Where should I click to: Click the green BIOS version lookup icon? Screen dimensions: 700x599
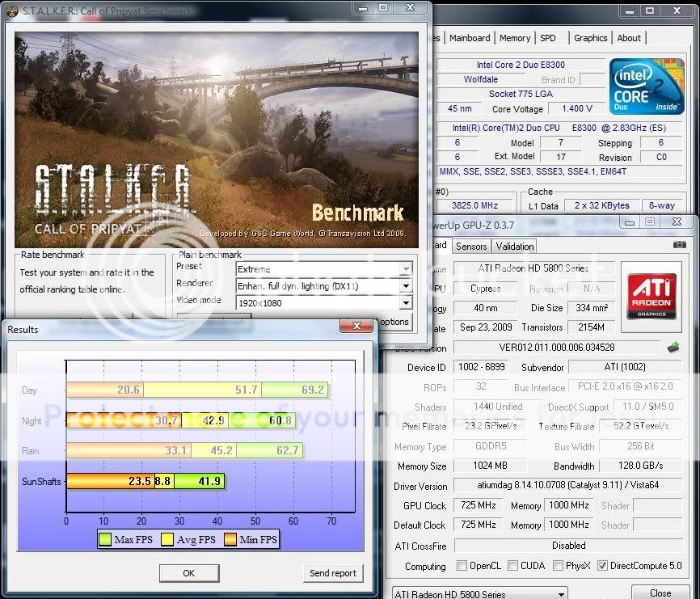click(x=674, y=347)
